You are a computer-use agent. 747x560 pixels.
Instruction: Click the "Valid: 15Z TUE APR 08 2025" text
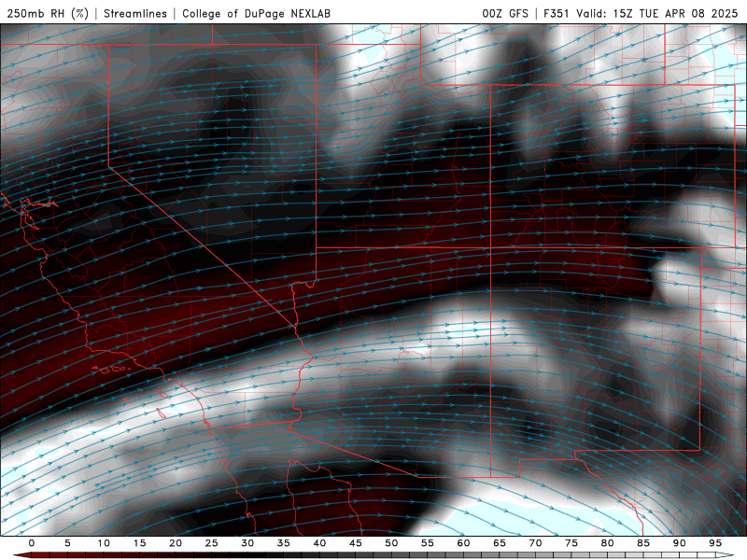(657, 13)
